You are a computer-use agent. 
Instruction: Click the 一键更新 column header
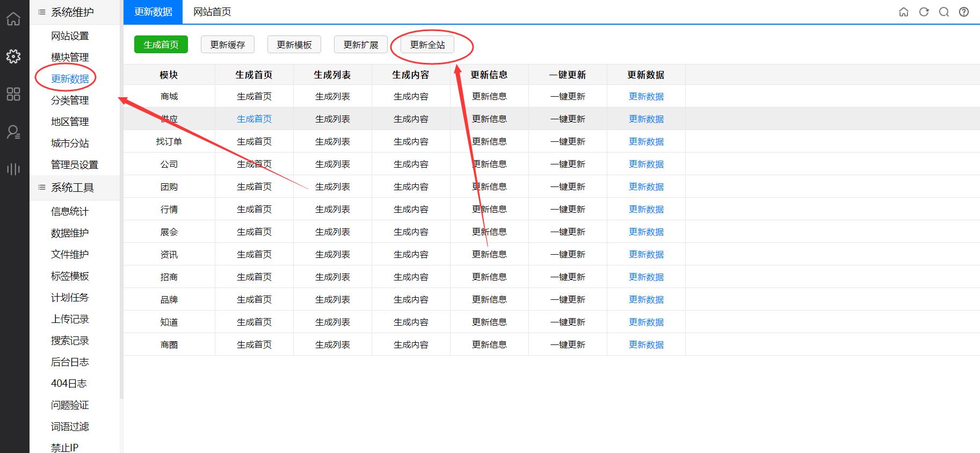568,75
